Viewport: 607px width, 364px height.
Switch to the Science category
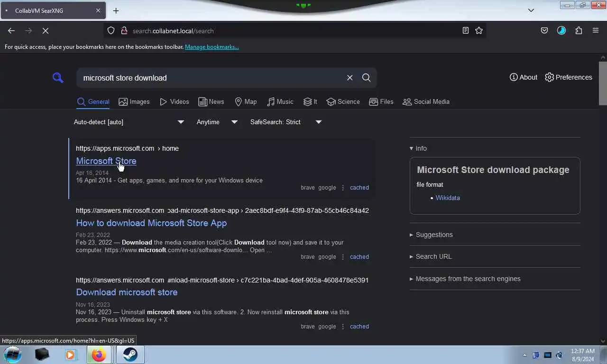(x=343, y=101)
